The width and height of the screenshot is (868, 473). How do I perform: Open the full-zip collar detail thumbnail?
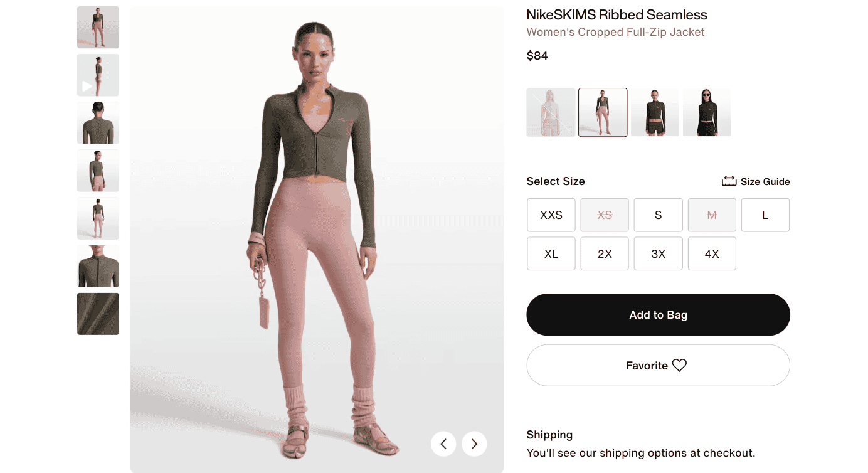tap(98, 265)
